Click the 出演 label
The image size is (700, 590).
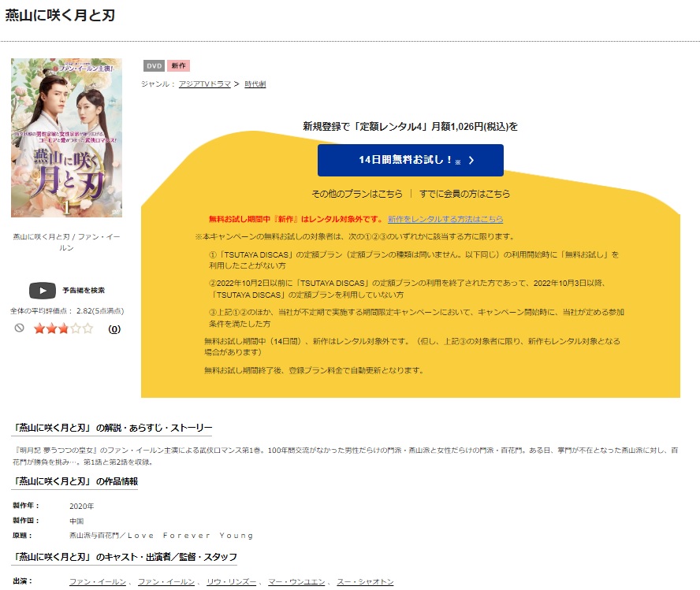(22, 581)
